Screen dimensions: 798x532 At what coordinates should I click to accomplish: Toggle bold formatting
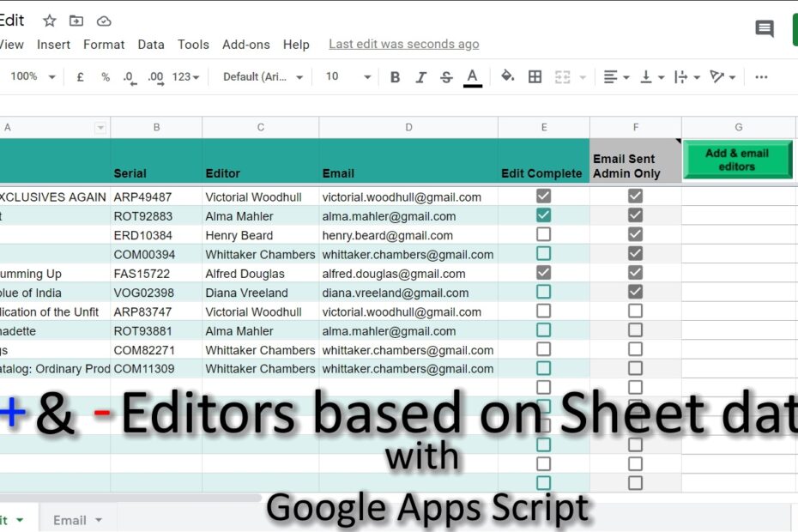click(395, 77)
